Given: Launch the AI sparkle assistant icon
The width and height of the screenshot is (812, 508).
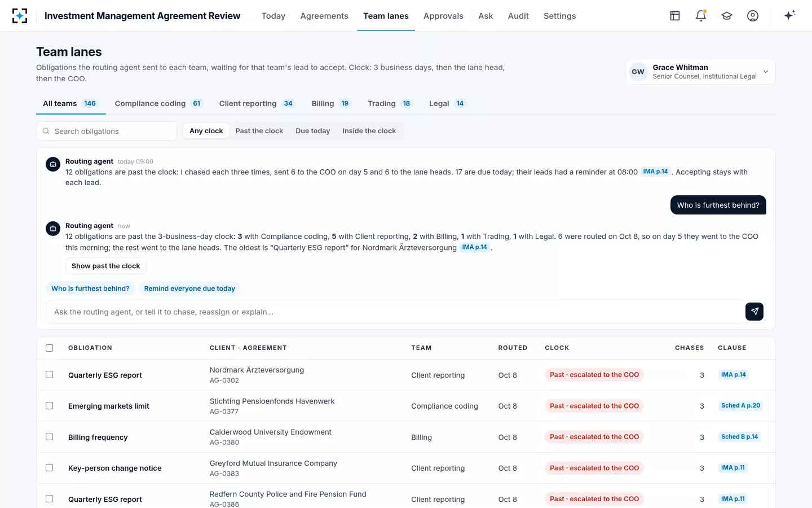Looking at the screenshot, I should pyautogui.click(x=789, y=15).
